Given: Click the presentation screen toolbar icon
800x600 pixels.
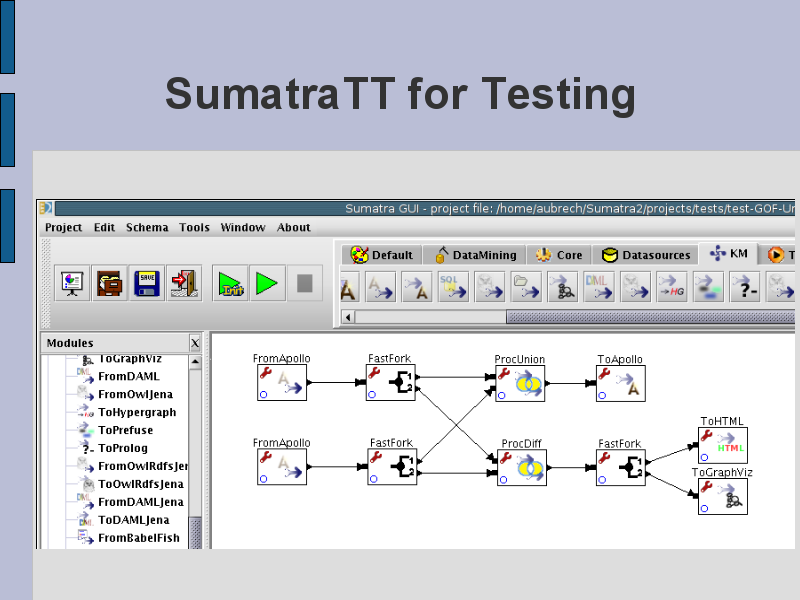Looking at the screenshot, I should [72, 283].
